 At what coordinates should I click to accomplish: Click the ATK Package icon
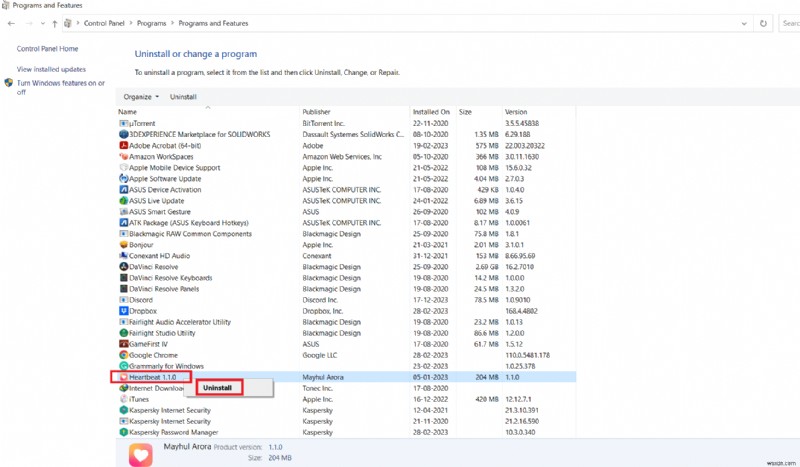[123, 223]
